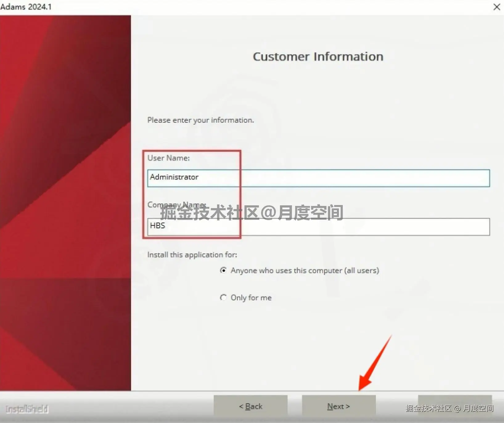This screenshot has height=423, width=504.
Task: Select the 'Only for me' radio button
Action: (x=223, y=298)
